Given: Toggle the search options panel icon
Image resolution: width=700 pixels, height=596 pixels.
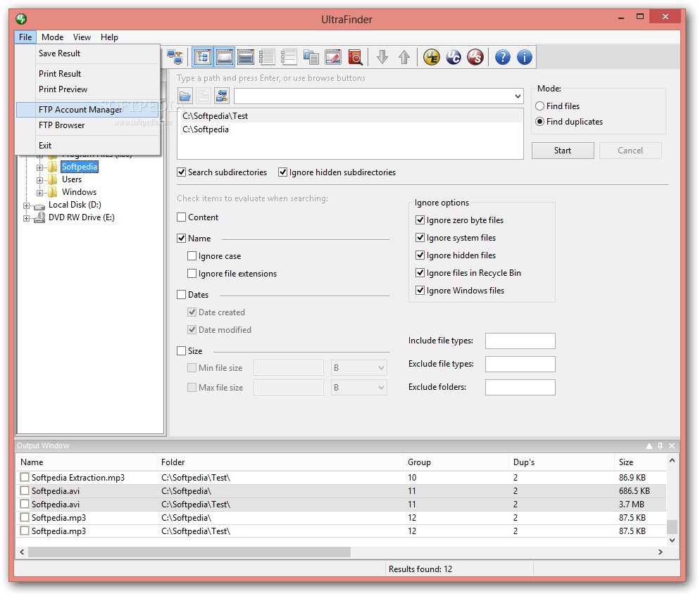Looking at the screenshot, I should [x=225, y=57].
